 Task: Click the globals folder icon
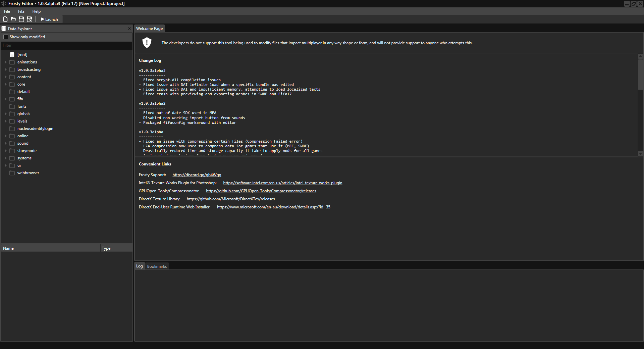point(12,114)
